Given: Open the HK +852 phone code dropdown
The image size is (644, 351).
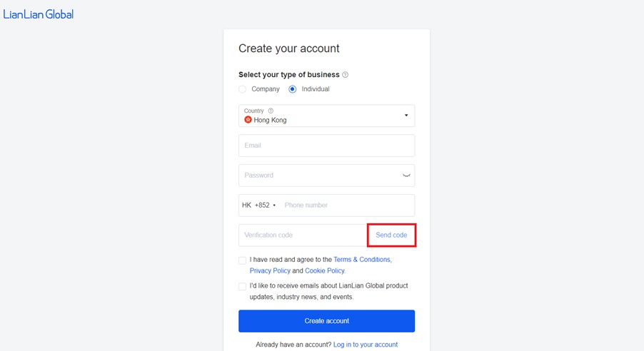Looking at the screenshot, I should 258,205.
